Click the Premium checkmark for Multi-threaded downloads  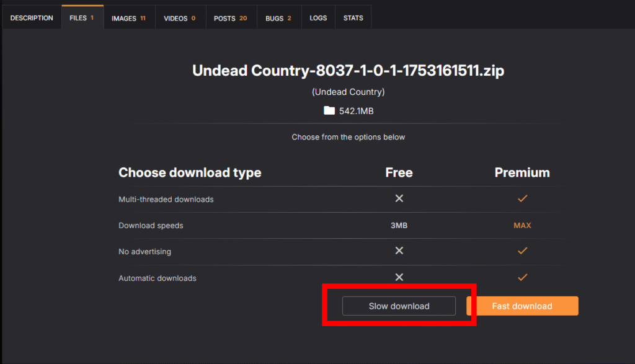(522, 198)
